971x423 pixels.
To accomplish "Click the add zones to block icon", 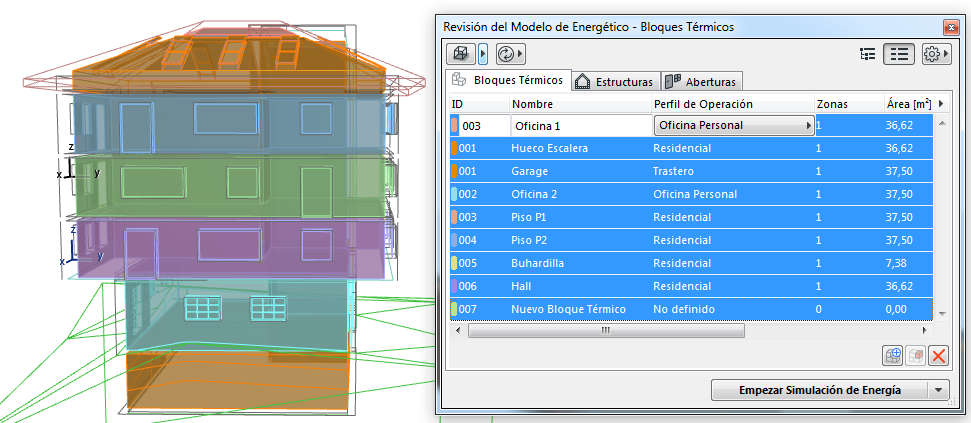I will 915,355.
